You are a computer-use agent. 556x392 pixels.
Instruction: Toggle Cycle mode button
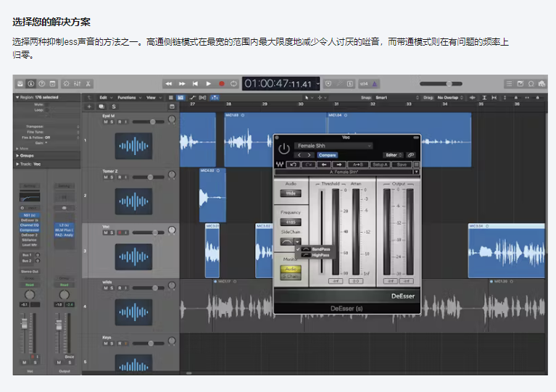tap(233, 83)
